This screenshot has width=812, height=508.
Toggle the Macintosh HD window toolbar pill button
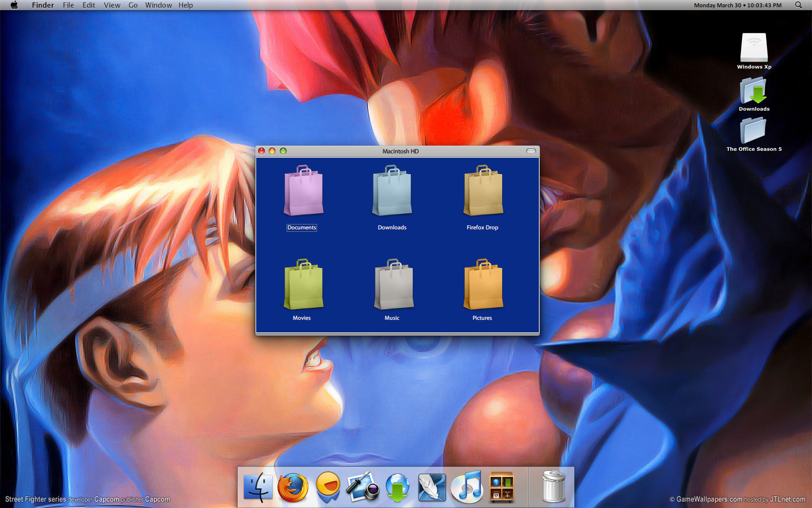(531, 151)
